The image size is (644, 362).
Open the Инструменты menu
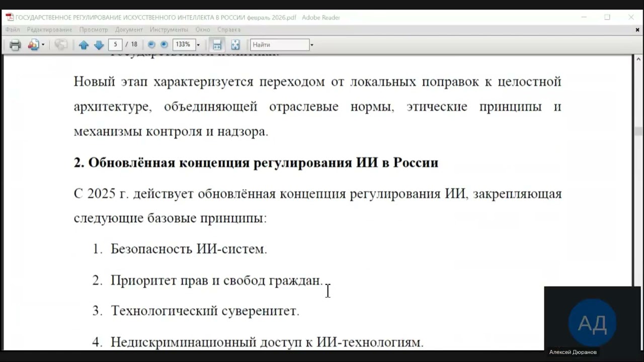click(169, 30)
